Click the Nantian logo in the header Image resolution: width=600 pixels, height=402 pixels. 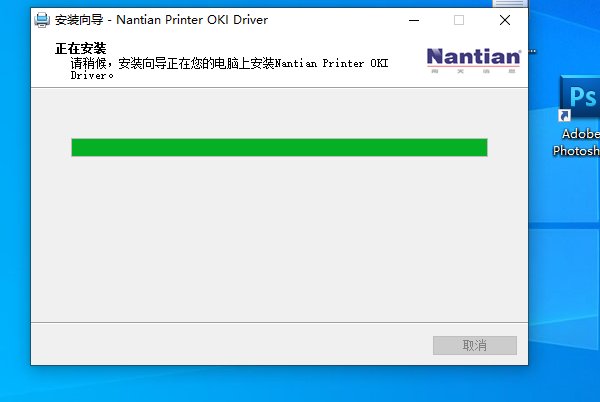[473, 60]
